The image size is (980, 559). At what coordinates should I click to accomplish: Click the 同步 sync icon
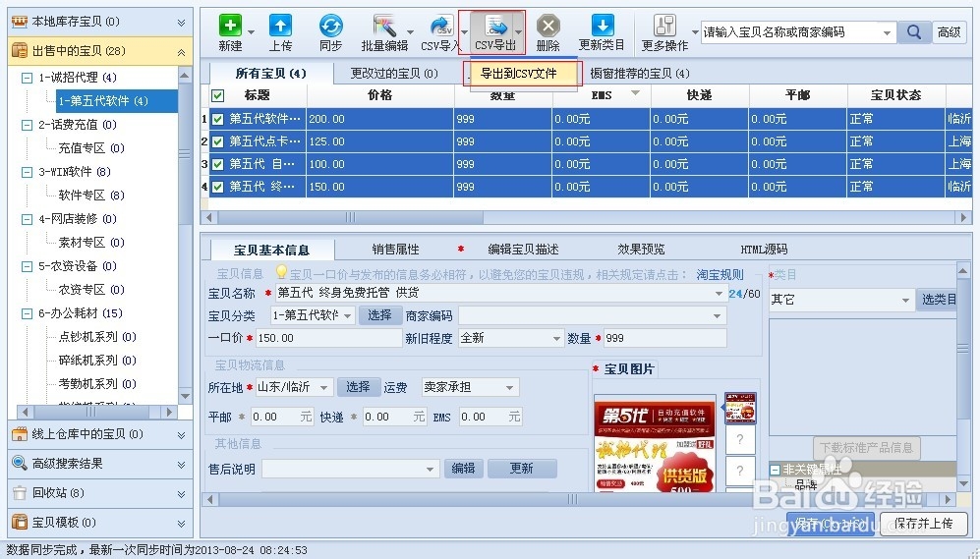pos(330,26)
